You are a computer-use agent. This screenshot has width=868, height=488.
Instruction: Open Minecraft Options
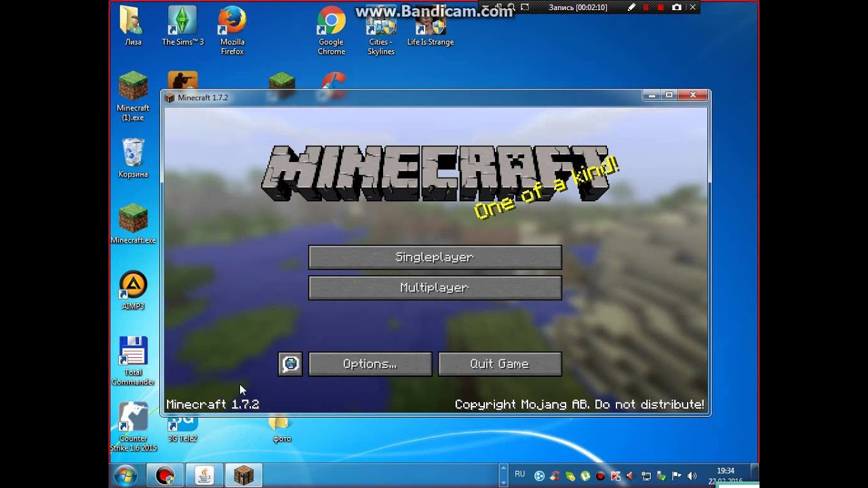click(x=370, y=364)
